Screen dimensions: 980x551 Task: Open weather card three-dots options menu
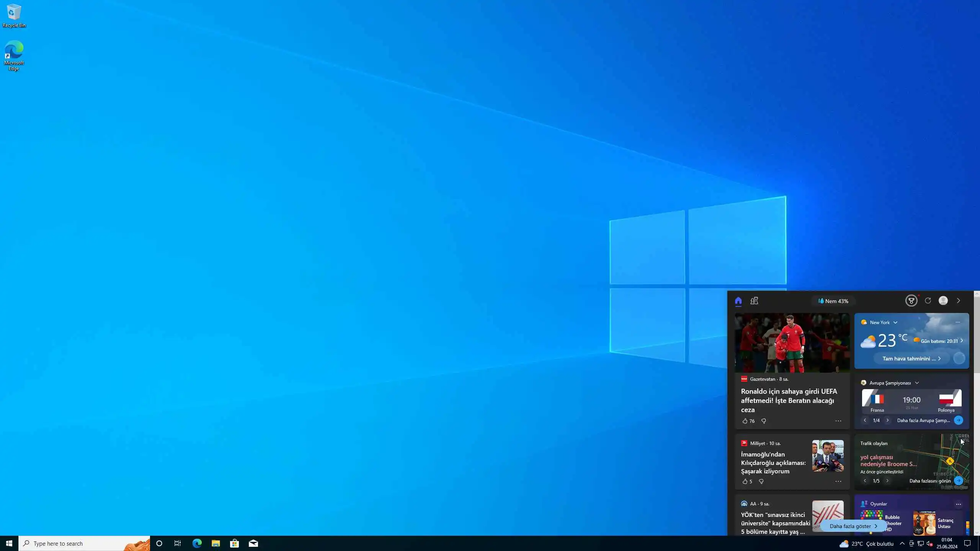[957, 322]
